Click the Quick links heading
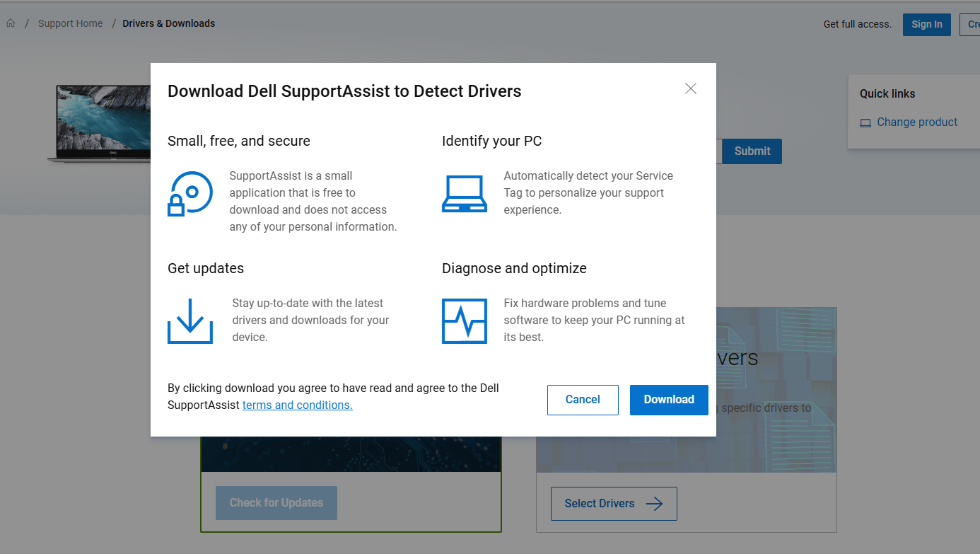The width and height of the screenshot is (980, 554). pyautogui.click(x=887, y=93)
